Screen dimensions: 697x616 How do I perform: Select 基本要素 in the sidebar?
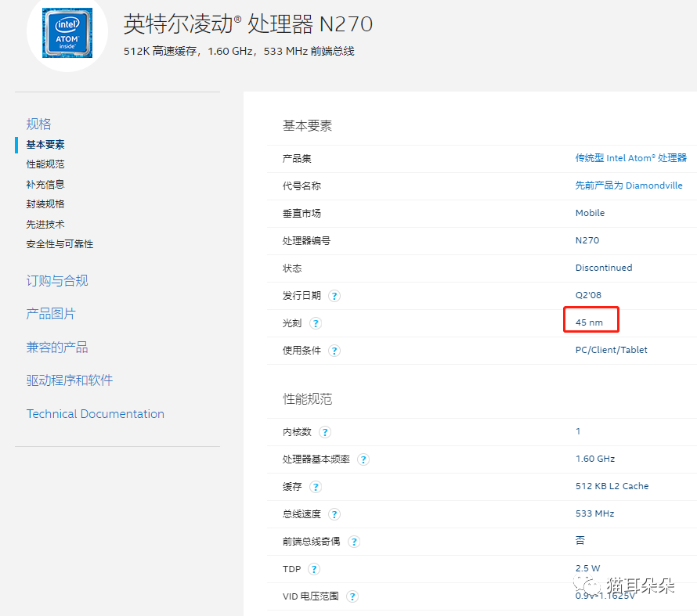[x=45, y=144]
